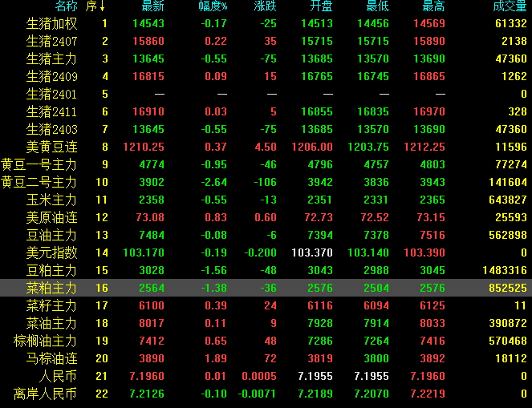This screenshot has height=408, width=532.
Task: Select the 玉米主力 row
Action: pos(51,200)
